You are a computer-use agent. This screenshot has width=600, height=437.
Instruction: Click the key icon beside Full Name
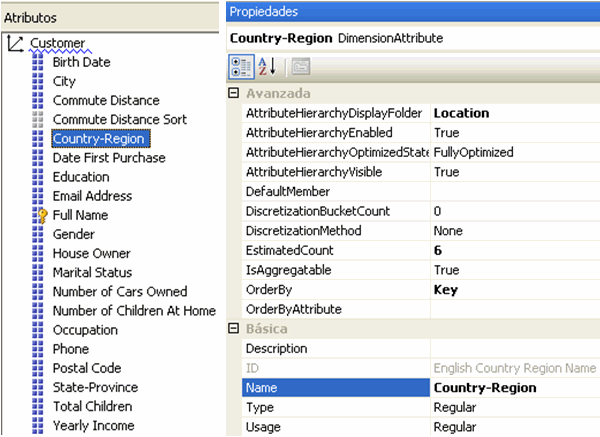[40, 215]
